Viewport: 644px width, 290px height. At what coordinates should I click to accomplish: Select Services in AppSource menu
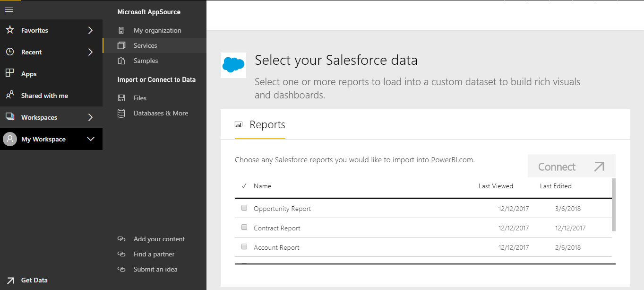click(x=145, y=45)
